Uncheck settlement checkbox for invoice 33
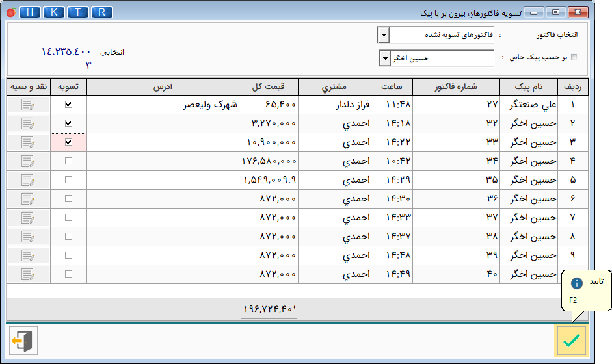The height and width of the screenshot is (364, 612). tap(68, 142)
